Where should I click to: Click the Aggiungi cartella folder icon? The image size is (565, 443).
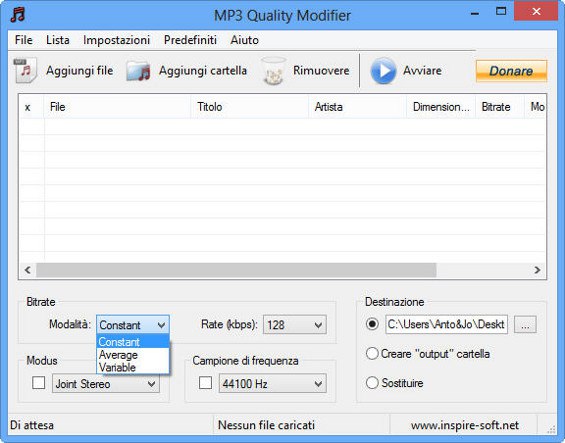click(x=138, y=71)
